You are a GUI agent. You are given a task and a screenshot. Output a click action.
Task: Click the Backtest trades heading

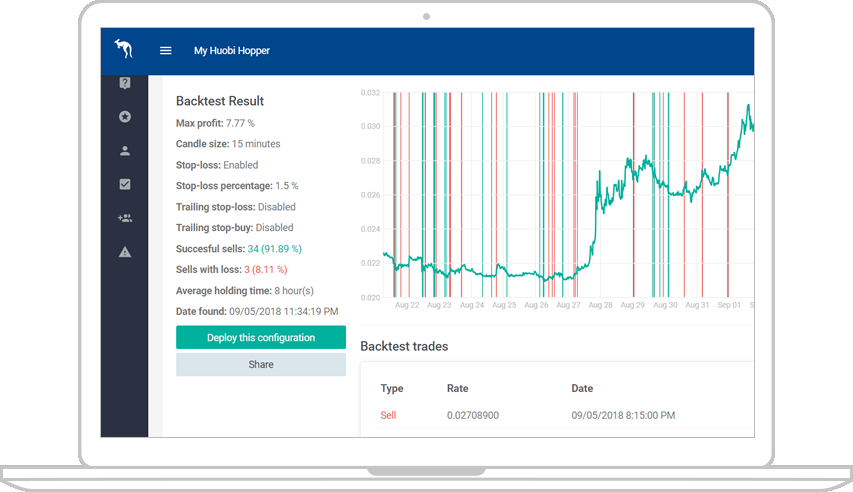click(x=404, y=347)
